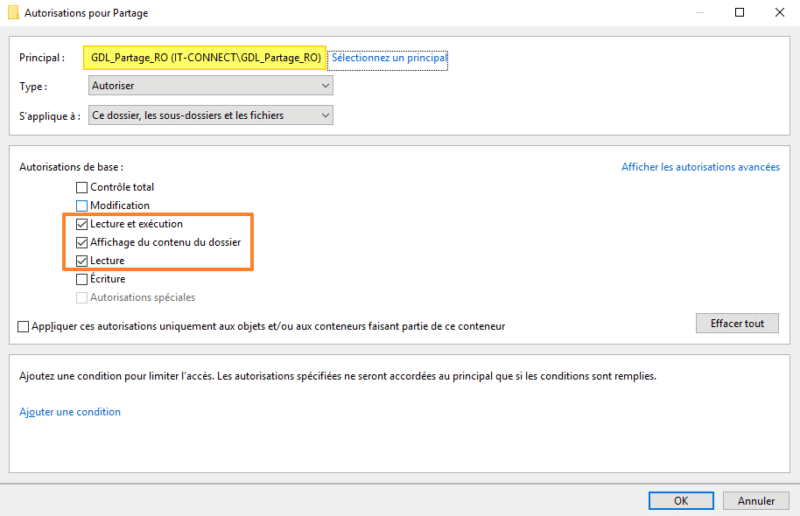Toggle Affichage du contenu du dossier
Screen dimensions: 800x516
[82, 242]
